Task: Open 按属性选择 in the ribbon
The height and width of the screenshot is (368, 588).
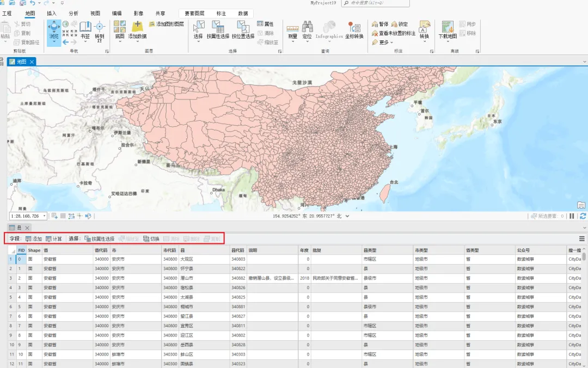Action: coord(218,30)
